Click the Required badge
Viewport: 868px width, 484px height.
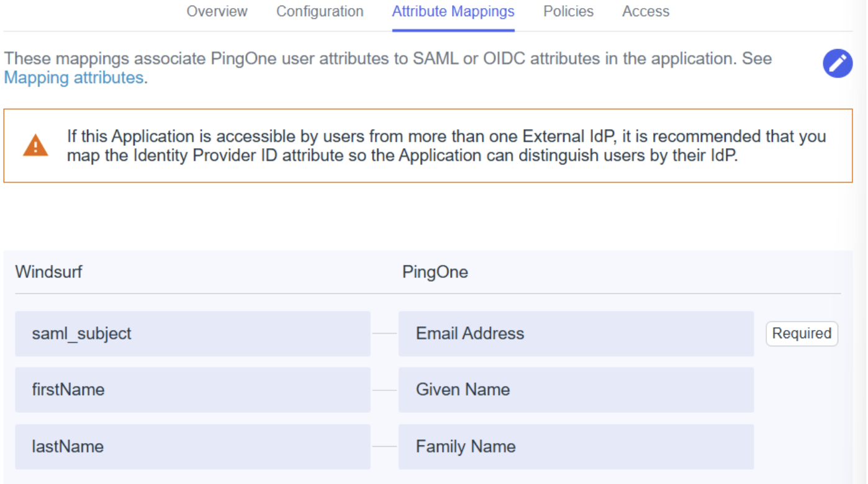coord(802,333)
